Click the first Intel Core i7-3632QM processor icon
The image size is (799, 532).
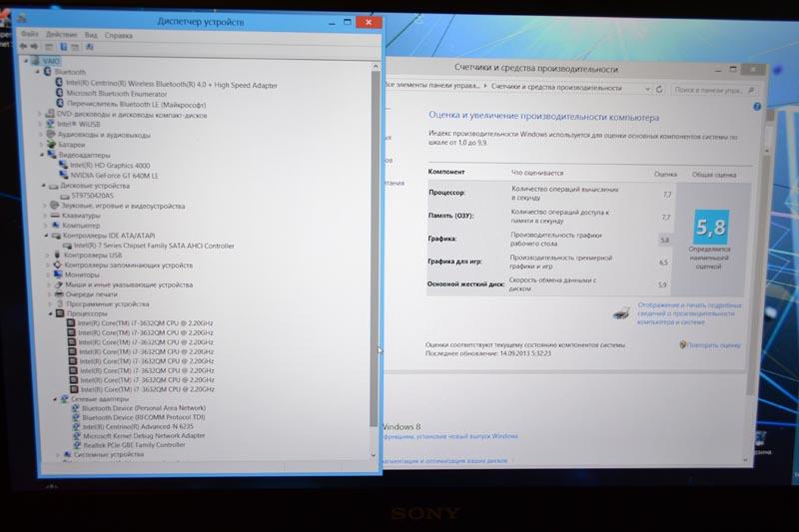(x=72, y=323)
